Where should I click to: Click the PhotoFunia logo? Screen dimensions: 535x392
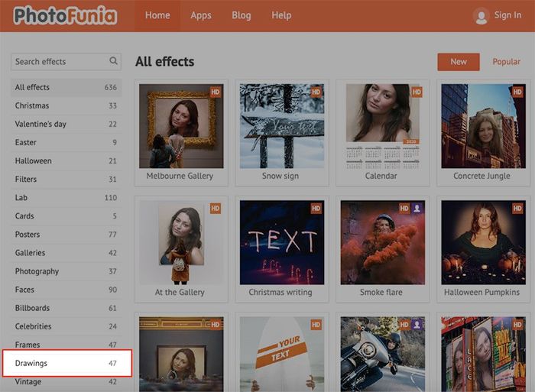pyautogui.click(x=65, y=16)
